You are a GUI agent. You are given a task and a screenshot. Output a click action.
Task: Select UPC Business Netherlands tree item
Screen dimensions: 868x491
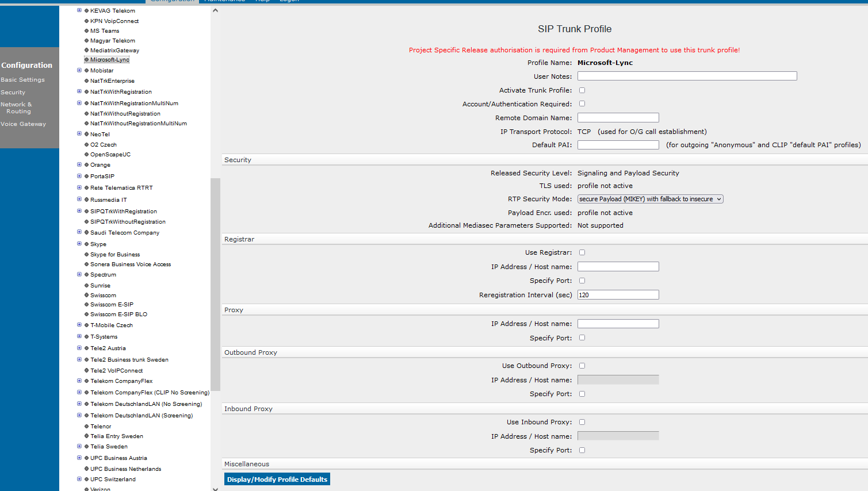125,469
